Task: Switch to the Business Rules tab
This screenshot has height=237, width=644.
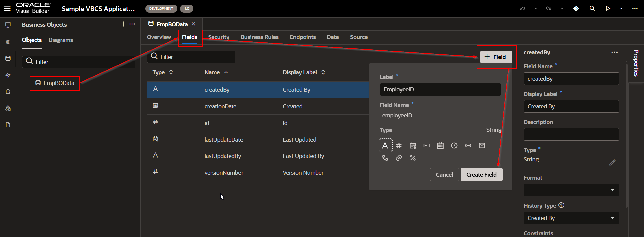Action: pyautogui.click(x=260, y=37)
